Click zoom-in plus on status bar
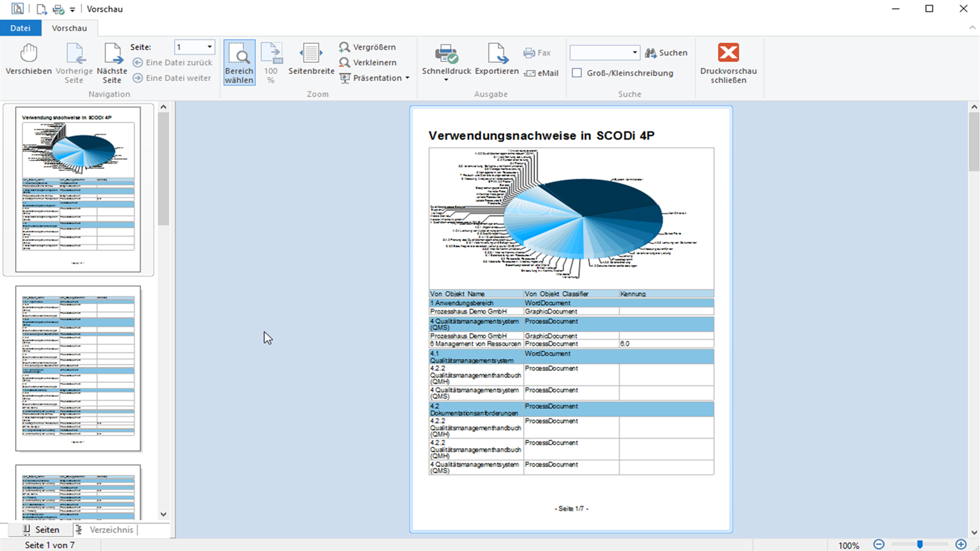Viewport: 980px width, 551px height. (961, 544)
